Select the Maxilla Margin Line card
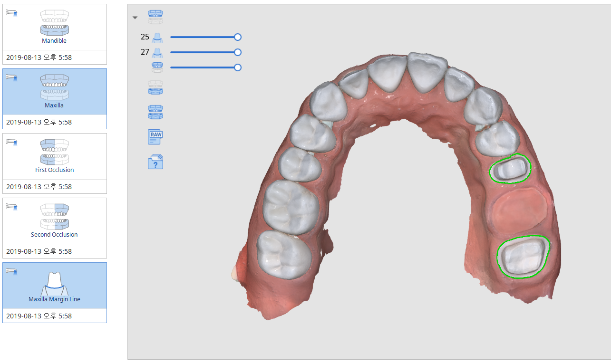The width and height of the screenshot is (611, 364). (x=55, y=293)
